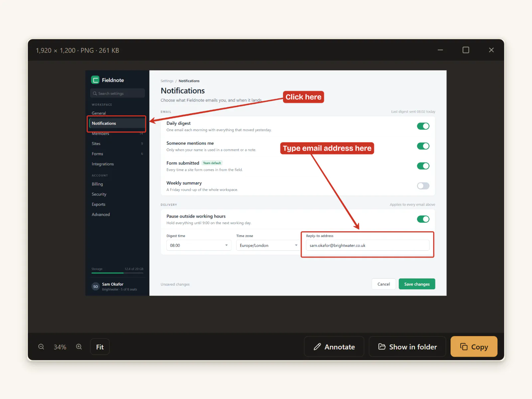Minimize the image viewer window
Image resolution: width=532 pixels, height=399 pixels.
[440, 50]
